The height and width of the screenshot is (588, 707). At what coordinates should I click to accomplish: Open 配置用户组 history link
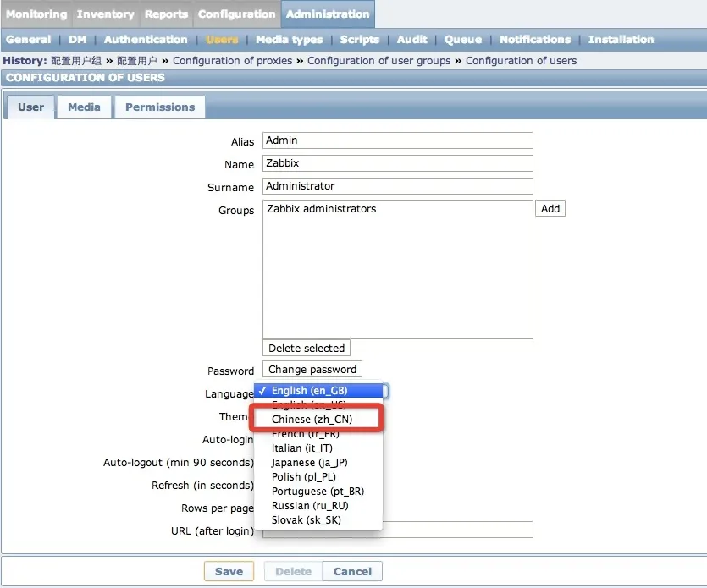(75, 61)
